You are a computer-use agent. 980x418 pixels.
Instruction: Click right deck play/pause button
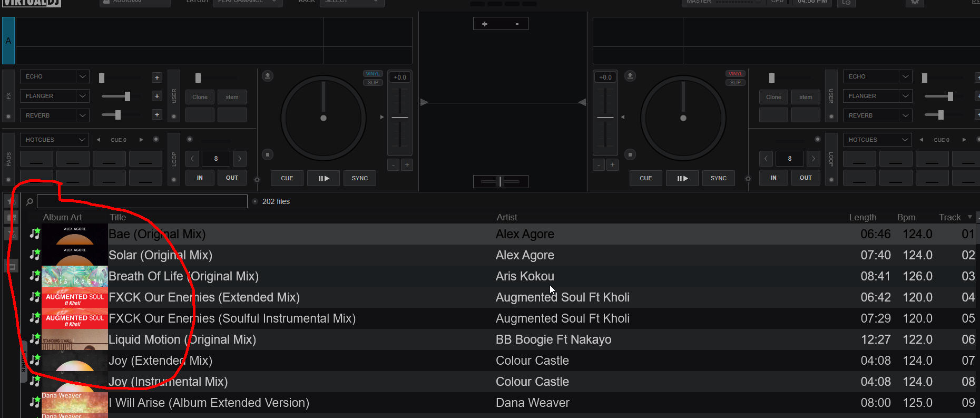[682, 178]
